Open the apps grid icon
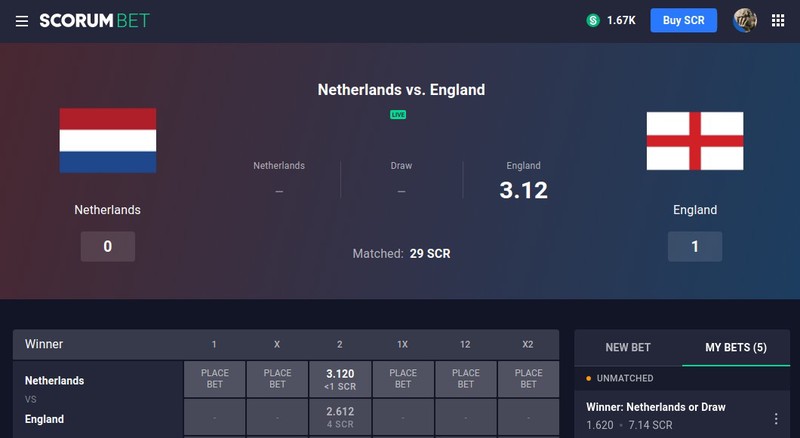 click(x=778, y=20)
